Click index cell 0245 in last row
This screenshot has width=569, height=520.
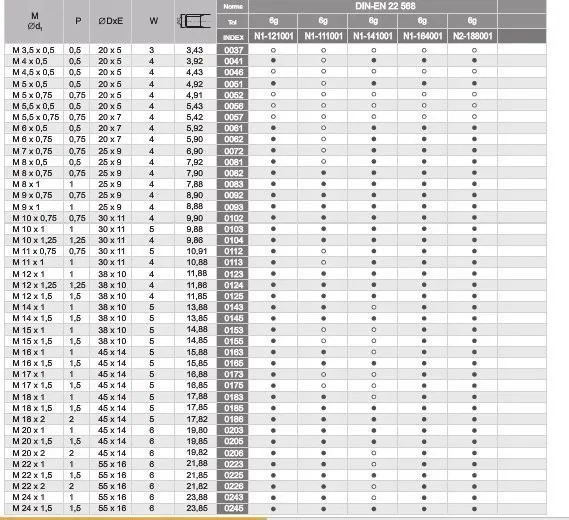pyautogui.click(x=233, y=508)
